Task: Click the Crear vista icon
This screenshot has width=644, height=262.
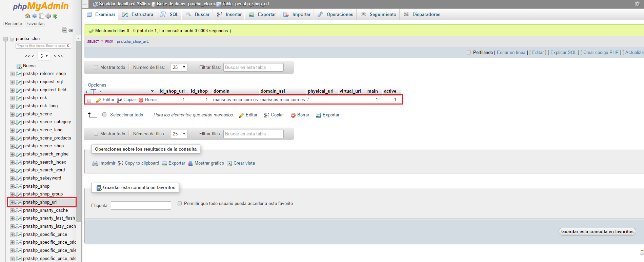Action: click(229, 163)
